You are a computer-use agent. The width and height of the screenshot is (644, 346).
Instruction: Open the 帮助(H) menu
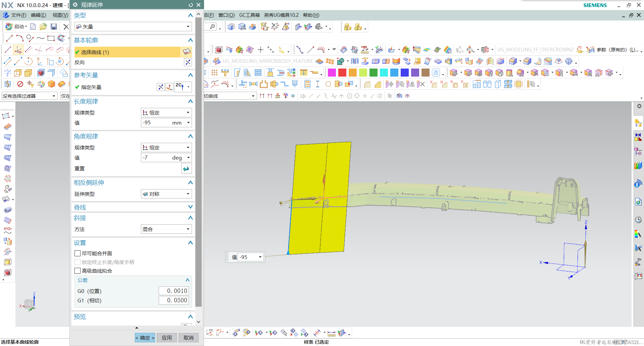[x=311, y=15]
